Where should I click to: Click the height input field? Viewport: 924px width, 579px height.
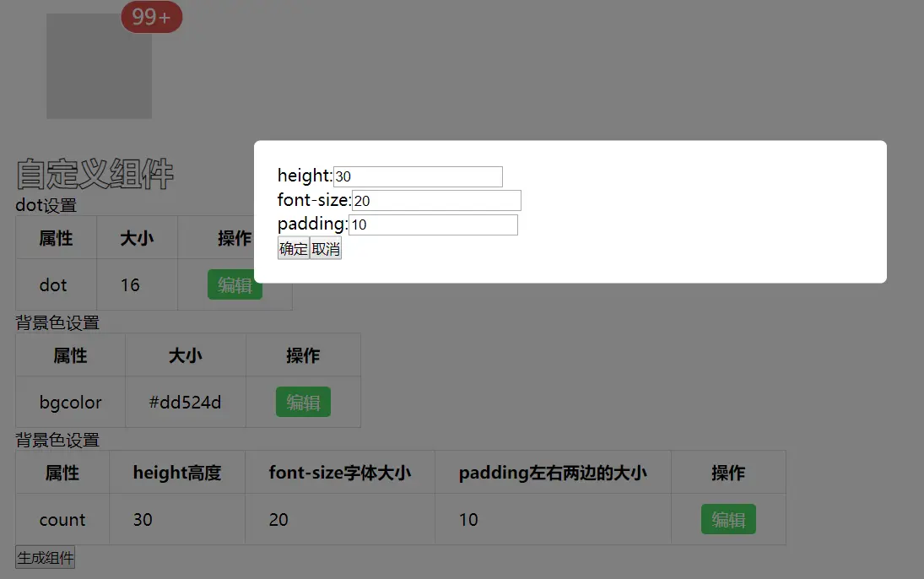(x=418, y=176)
